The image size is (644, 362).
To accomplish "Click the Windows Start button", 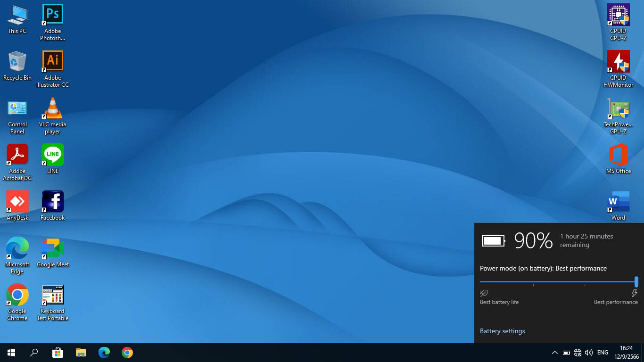I will click(11, 353).
